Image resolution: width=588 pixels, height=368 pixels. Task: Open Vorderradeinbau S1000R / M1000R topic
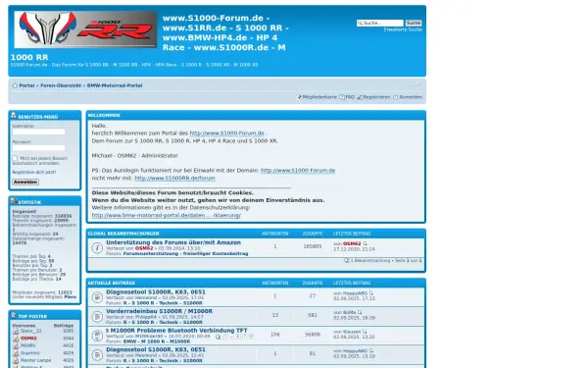[159, 311]
